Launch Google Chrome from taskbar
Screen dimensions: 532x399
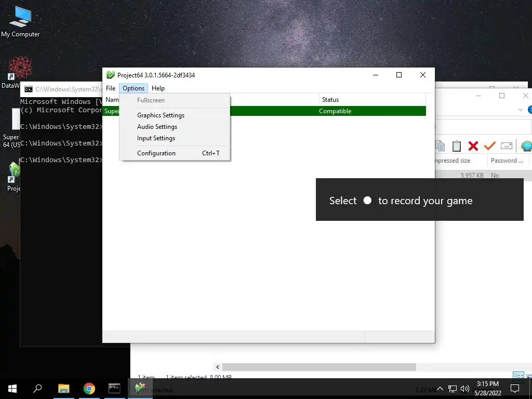(89, 389)
